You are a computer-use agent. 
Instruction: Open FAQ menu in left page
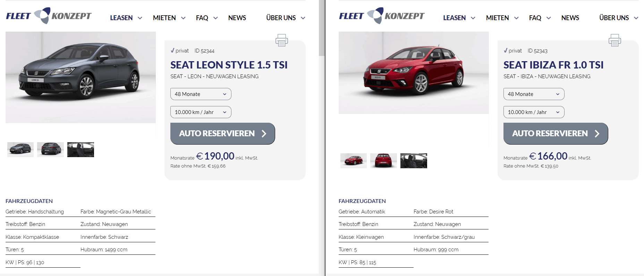[x=202, y=18]
